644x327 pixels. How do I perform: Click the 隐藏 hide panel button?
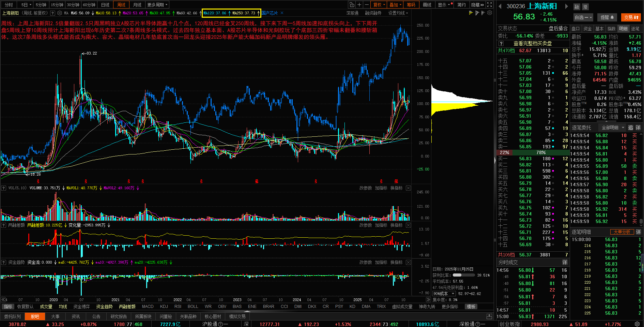coord(477,5)
